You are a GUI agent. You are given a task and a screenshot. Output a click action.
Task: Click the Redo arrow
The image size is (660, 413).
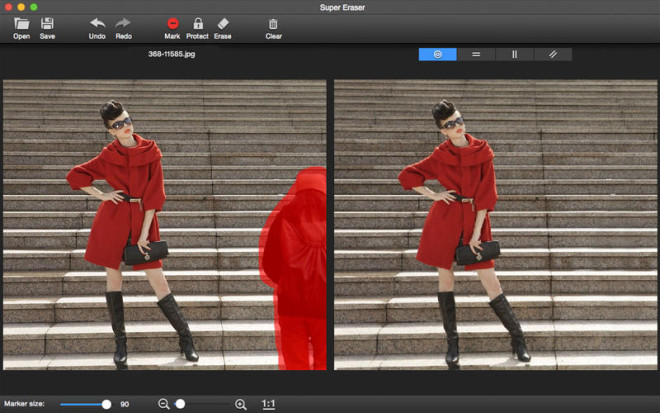pyautogui.click(x=123, y=24)
